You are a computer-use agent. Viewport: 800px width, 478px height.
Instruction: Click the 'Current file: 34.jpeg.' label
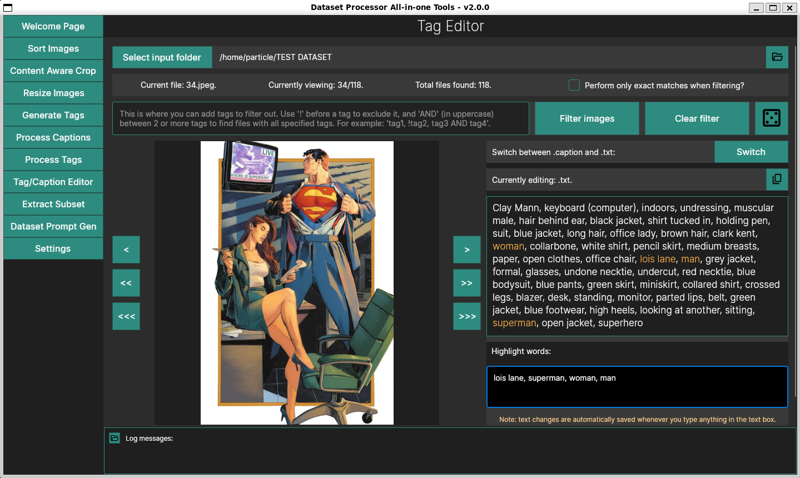(179, 85)
